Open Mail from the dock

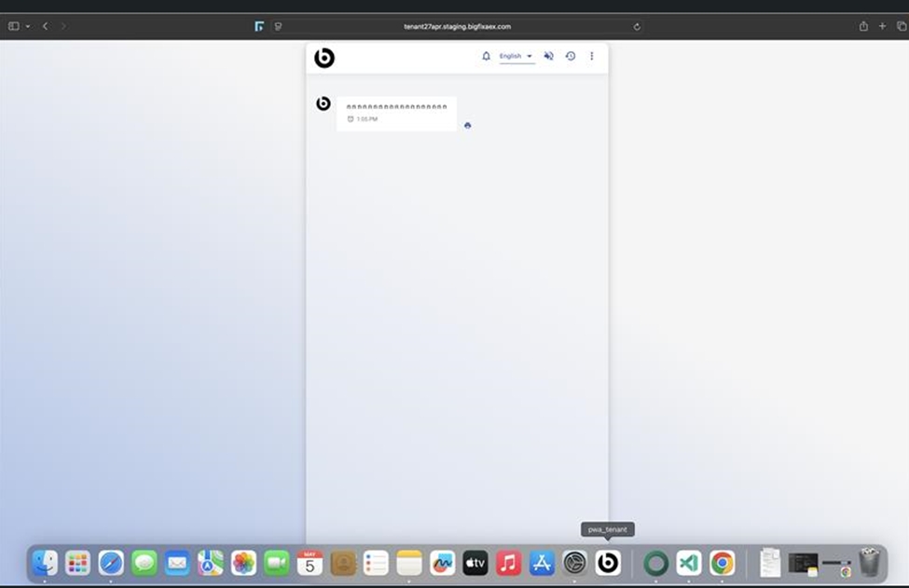tap(177, 563)
